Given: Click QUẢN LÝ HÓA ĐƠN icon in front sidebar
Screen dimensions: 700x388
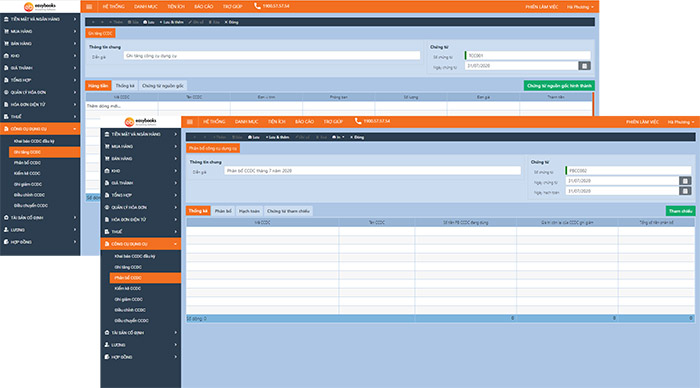Looking at the screenshot, I should pos(107,208).
